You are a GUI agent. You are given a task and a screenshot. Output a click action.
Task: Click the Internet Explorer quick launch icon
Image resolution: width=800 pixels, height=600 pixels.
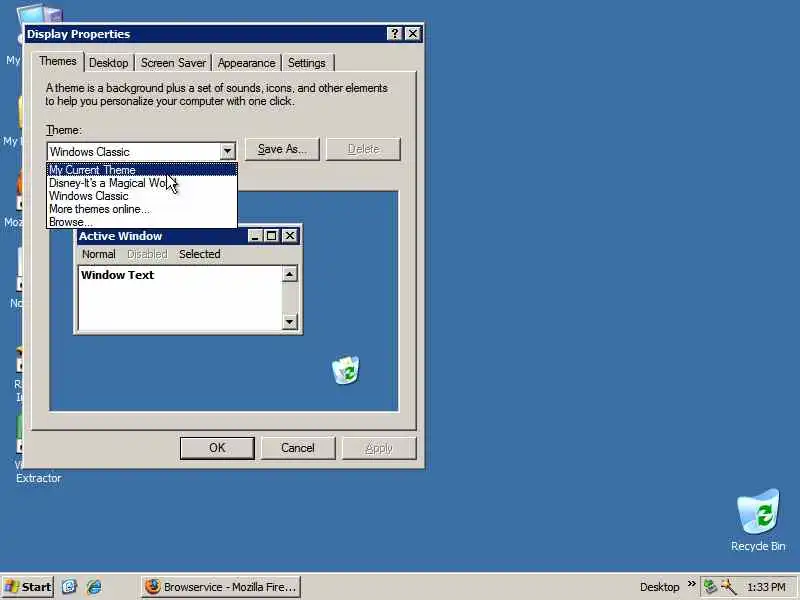click(94, 587)
